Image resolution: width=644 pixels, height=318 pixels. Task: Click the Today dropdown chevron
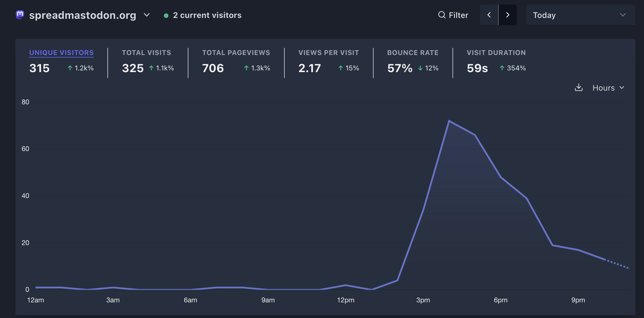coord(623,15)
